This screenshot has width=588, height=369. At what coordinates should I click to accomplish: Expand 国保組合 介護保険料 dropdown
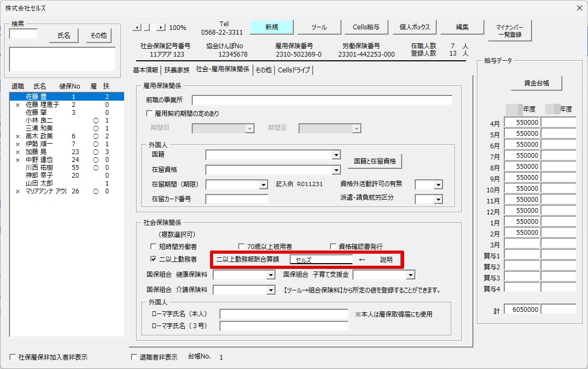tap(271, 290)
